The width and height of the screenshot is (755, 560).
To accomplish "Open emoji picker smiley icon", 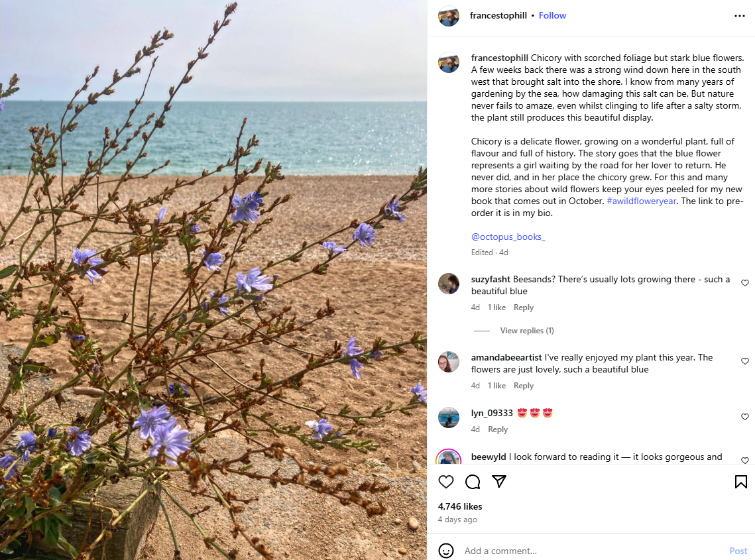I will [446, 550].
